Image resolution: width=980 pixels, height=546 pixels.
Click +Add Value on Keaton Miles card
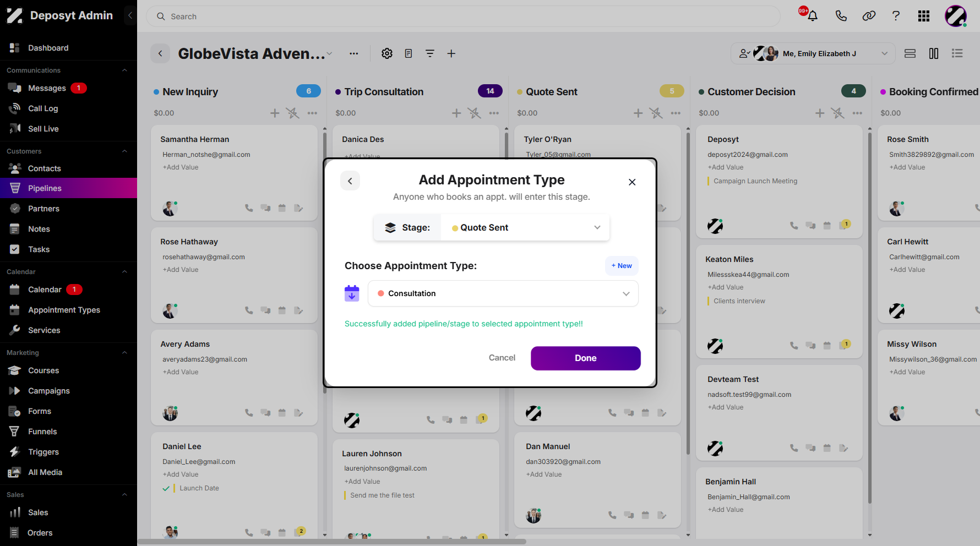tap(726, 287)
